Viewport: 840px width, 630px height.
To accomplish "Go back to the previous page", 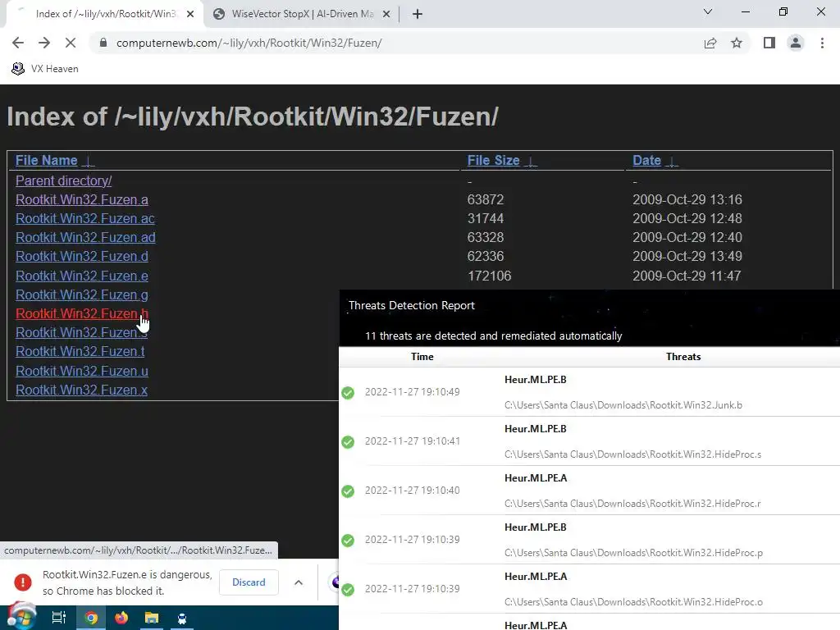I will coord(18,43).
